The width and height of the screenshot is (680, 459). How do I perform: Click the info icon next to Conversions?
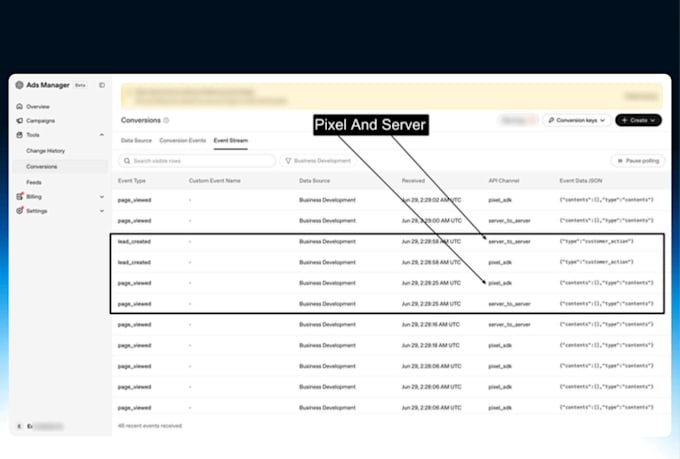tap(167, 120)
